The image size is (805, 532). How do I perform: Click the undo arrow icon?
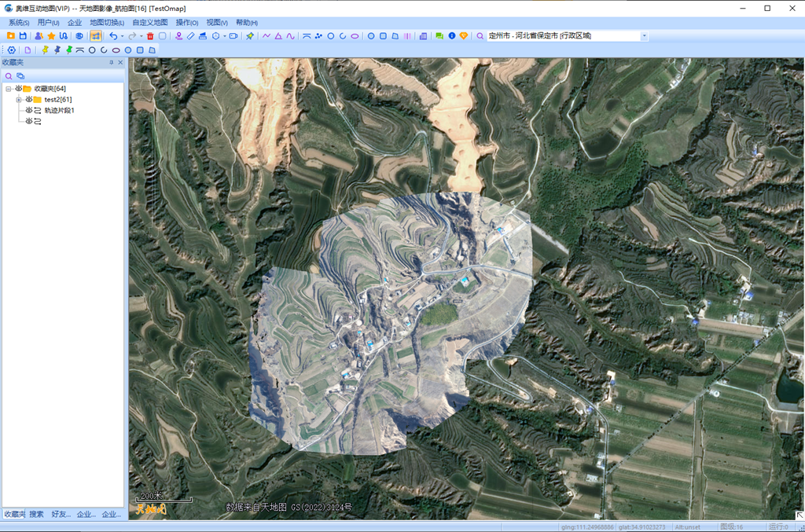(113, 36)
